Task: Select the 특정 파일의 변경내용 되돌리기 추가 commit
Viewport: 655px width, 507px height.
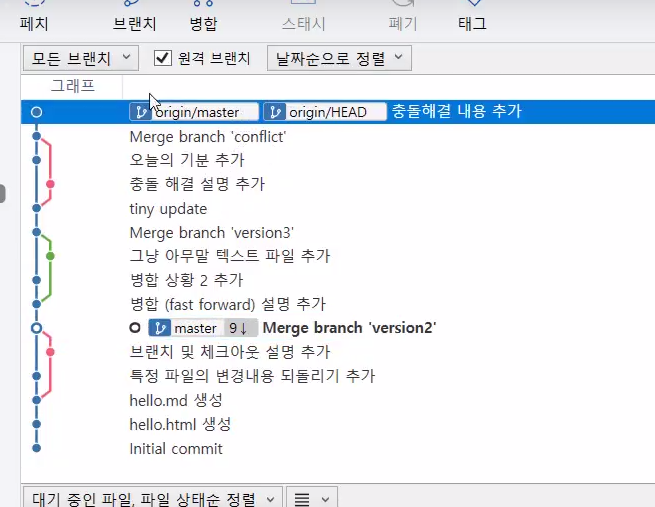Action: tap(252, 376)
